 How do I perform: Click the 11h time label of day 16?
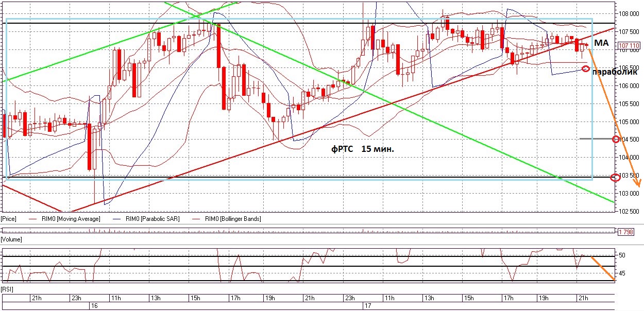click(x=115, y=298)
